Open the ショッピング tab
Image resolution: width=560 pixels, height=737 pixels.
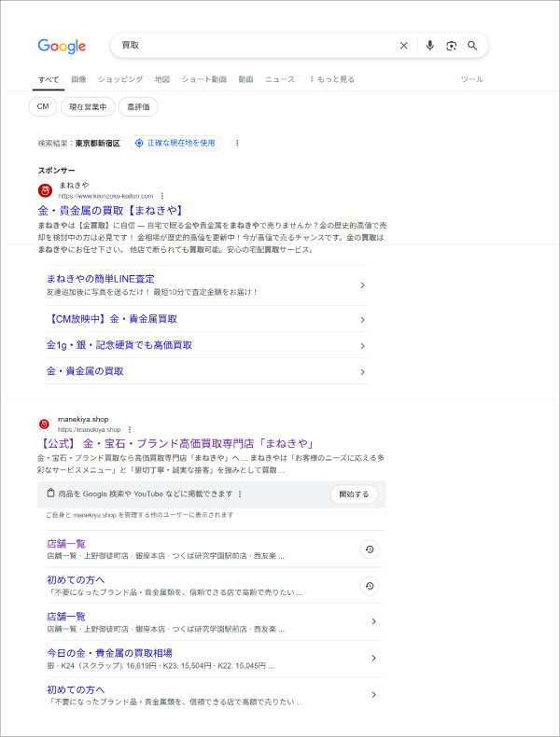click(x=120, y=79)
